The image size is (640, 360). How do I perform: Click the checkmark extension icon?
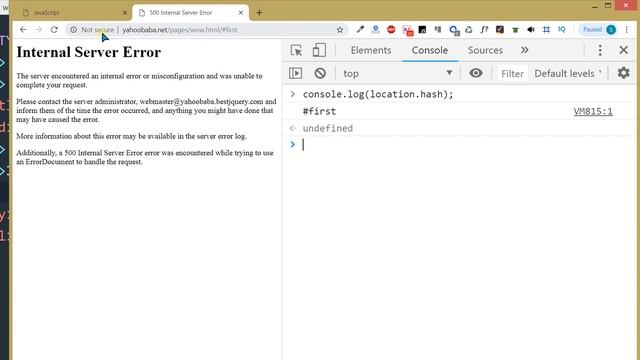pyautogui.click(x=500, y=29)
